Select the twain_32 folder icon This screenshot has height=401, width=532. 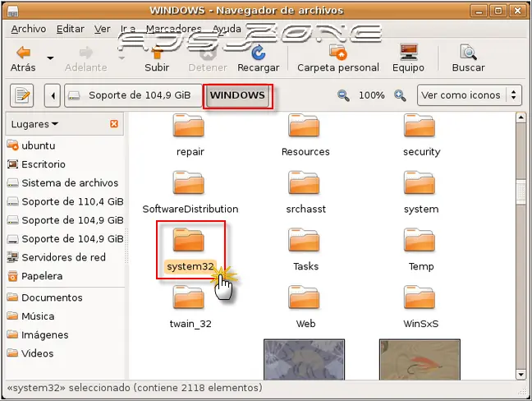coord(189,297)
